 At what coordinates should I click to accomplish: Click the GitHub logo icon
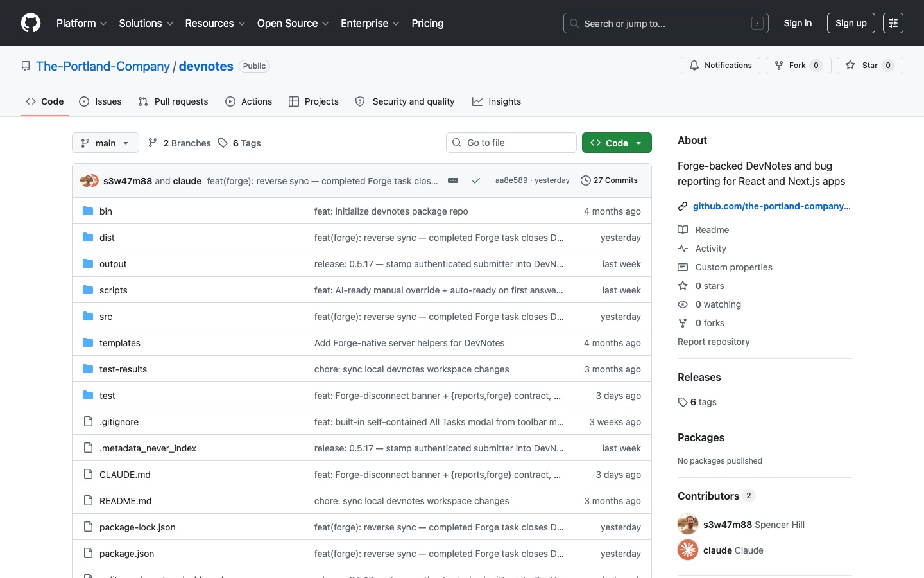point(31,23)
